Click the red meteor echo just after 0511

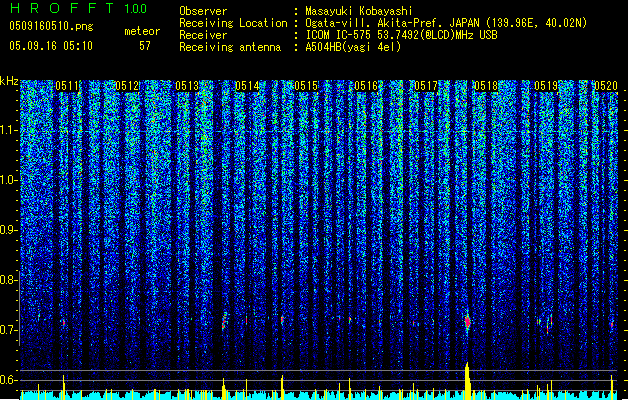click(63, 322)
